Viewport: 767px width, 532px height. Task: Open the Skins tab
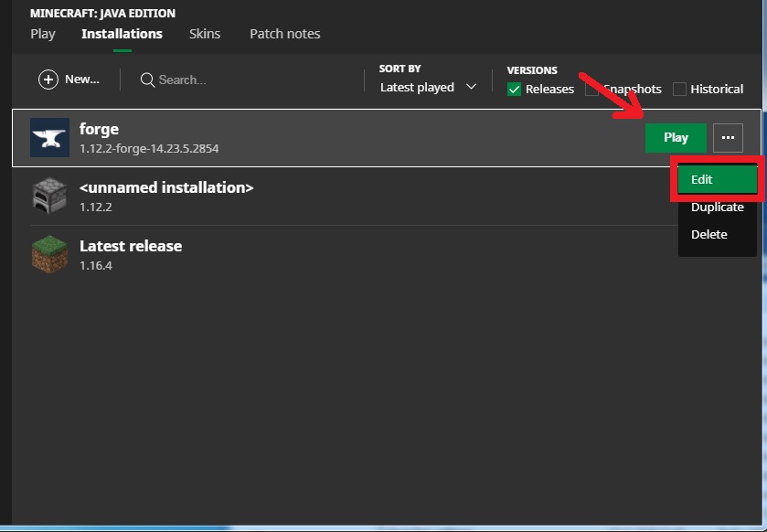click(205, 34)
